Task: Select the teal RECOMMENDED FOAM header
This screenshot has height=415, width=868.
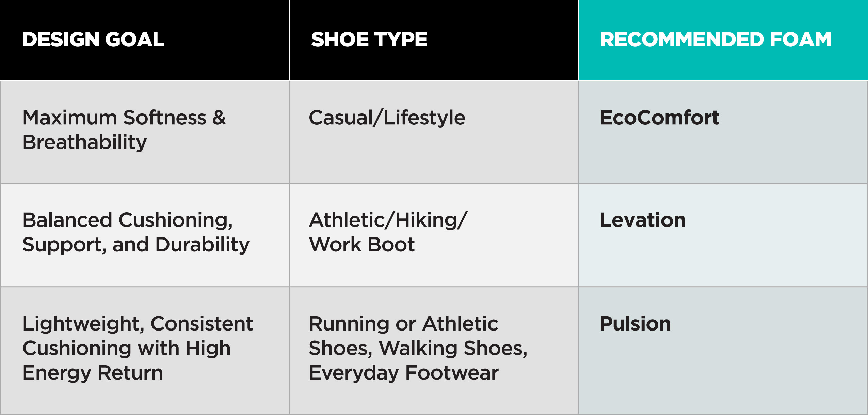Action: coord(716,40)
